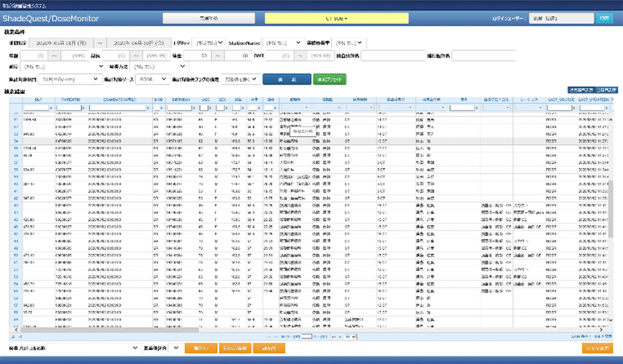Click the BMI maximum field showing (999.99)

[x=320, y=55]
